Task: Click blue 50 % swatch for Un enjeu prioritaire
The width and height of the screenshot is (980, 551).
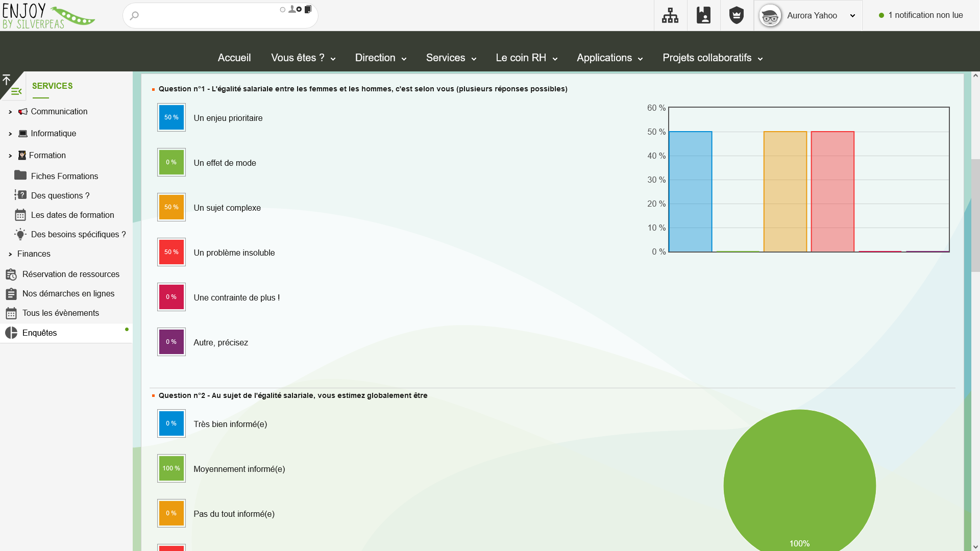Action: click(171, 117)
